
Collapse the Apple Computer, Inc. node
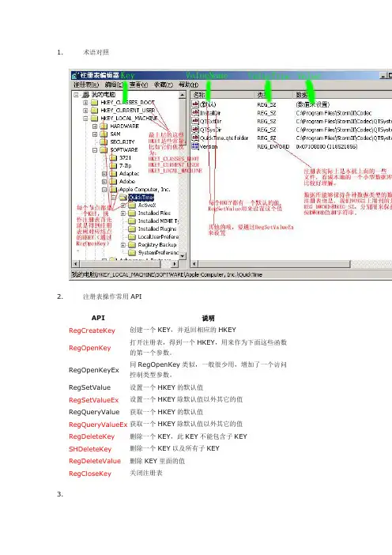click(x=104, y=190)
